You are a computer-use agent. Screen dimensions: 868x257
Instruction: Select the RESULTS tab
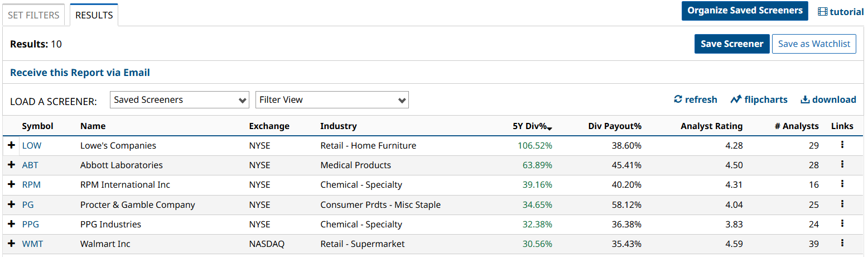coord(94,15)
